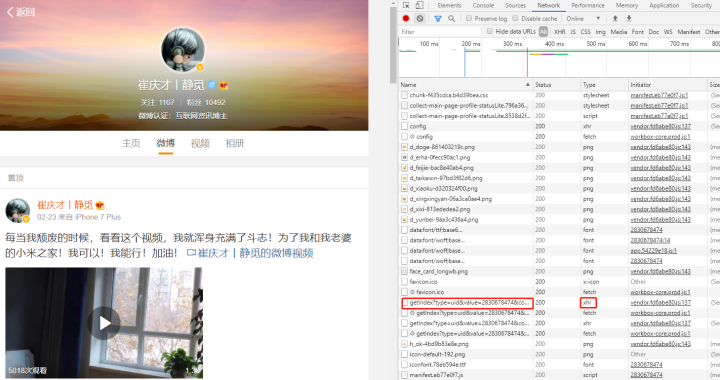
Task: Check the Hide data URLs checkbox
Action: pyautogui.click(x=489, y=31)
